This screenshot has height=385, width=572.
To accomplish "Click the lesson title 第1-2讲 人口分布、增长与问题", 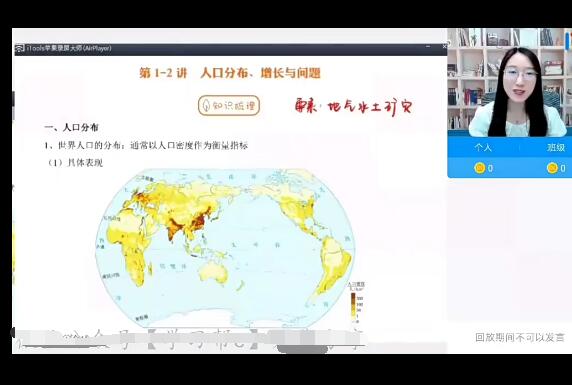I will pyautogui.click(x=230, y=73).
